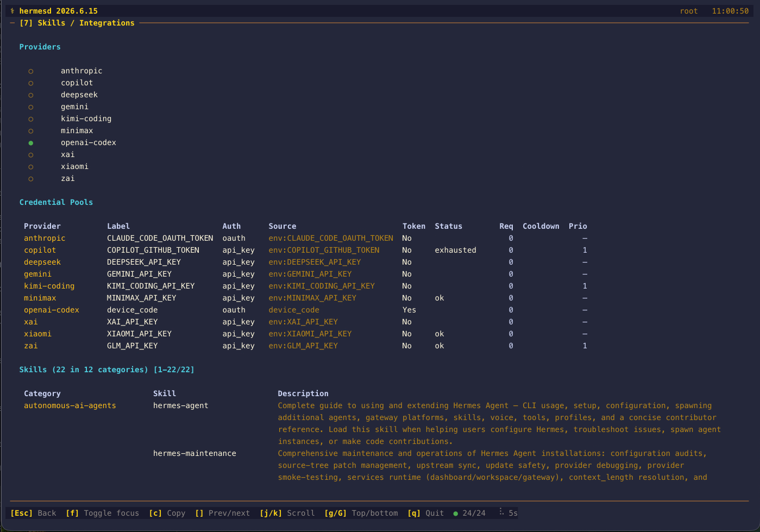The width and height of the screenshot is (760, 532).
Task: Click the [f] Toggle focus footer button
Action: [x=103, y=513]
